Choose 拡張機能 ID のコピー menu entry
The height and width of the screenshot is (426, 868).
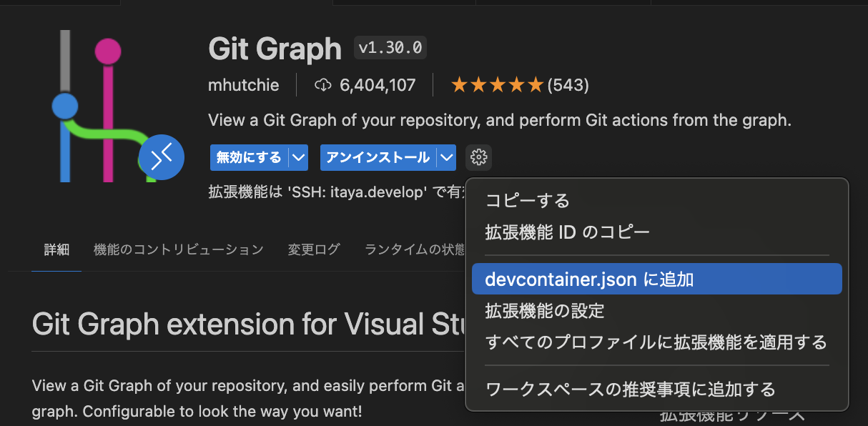click(568, 232)
